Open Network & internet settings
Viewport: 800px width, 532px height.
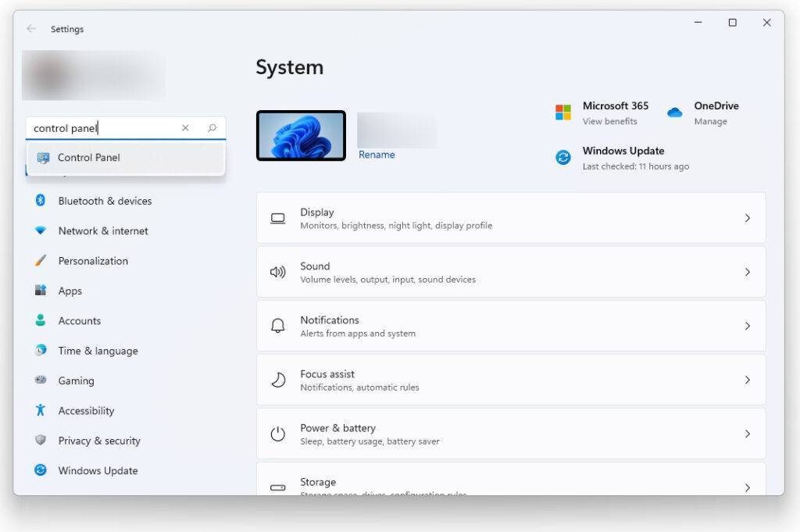(x=126, y=230)
